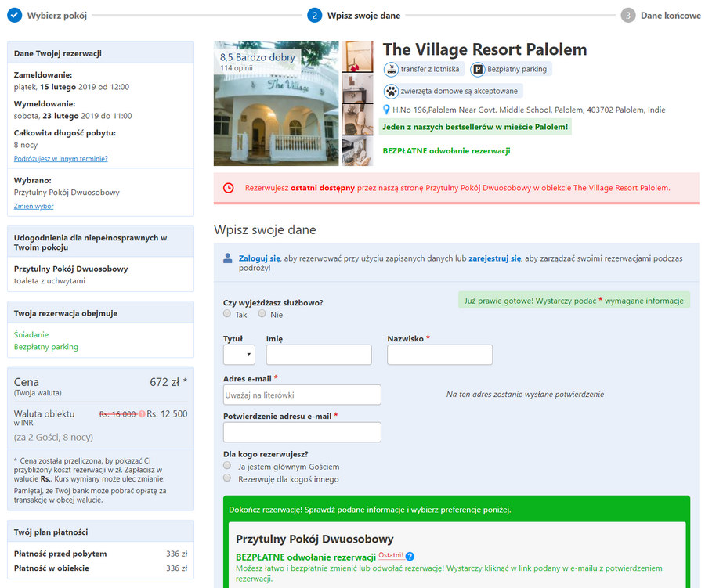Choose 'Ja jestem głównym Gościem' option
705x588 pixels.
click(x=227, y=466)
